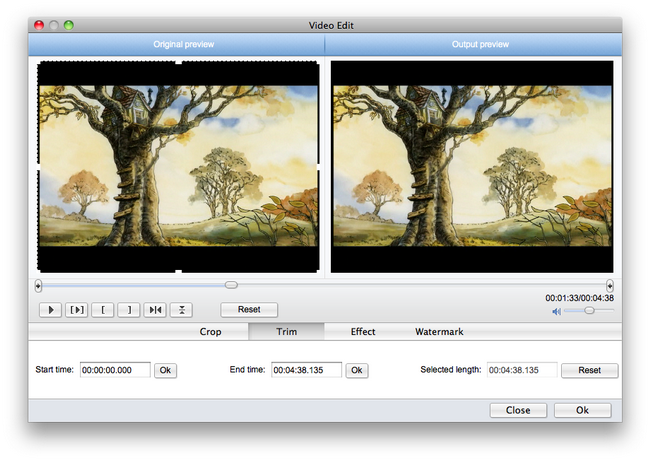Mute audio via speaker icon
650x461 pixels.
(x=556, y=311)
